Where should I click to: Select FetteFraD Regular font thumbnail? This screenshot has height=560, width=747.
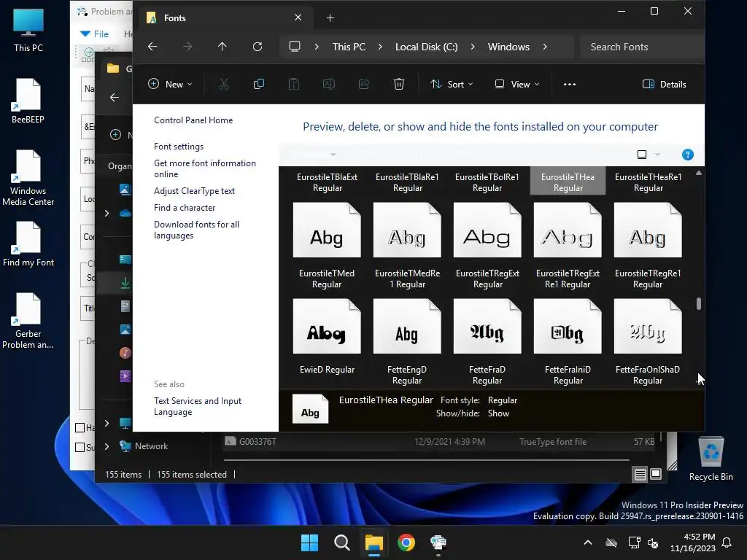[487, 326]
